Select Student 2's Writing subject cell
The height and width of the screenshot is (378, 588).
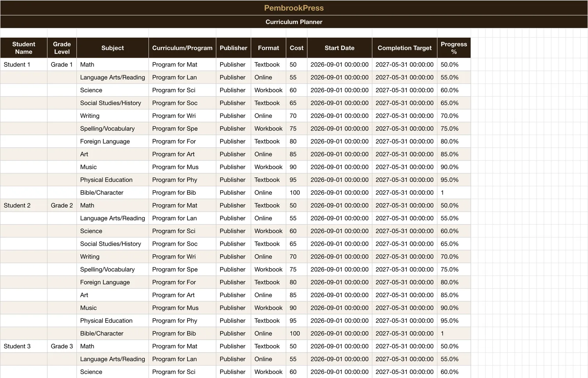[112, 256]
